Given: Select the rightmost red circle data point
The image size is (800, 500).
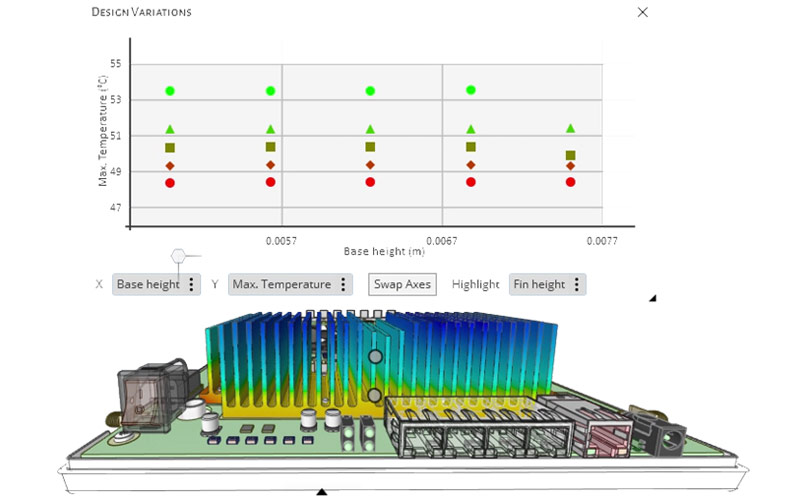Looking at the screenshot, I should [570, 182].
